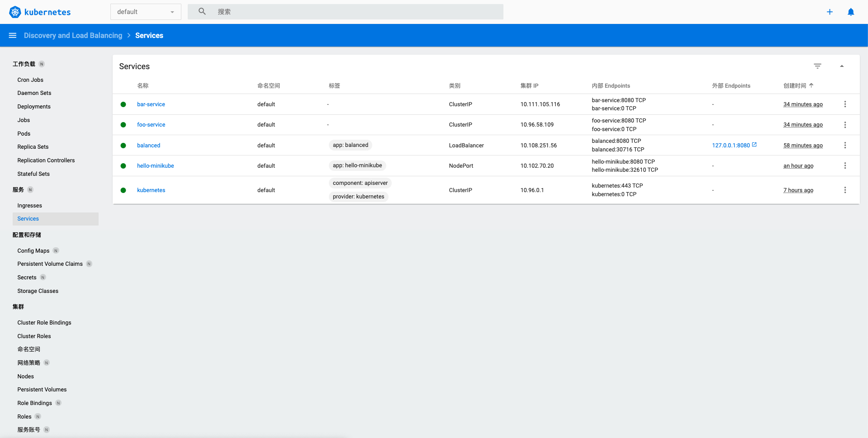This screenshot has width=868, height=438.
Task: Go to Persistent Volume Claims
Action: (x=50, y=264)
